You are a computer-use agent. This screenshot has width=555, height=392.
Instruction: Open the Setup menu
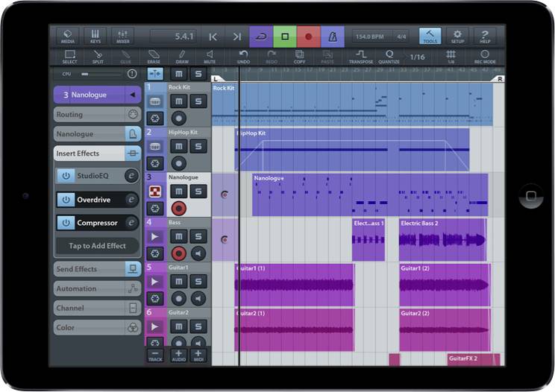457,36
